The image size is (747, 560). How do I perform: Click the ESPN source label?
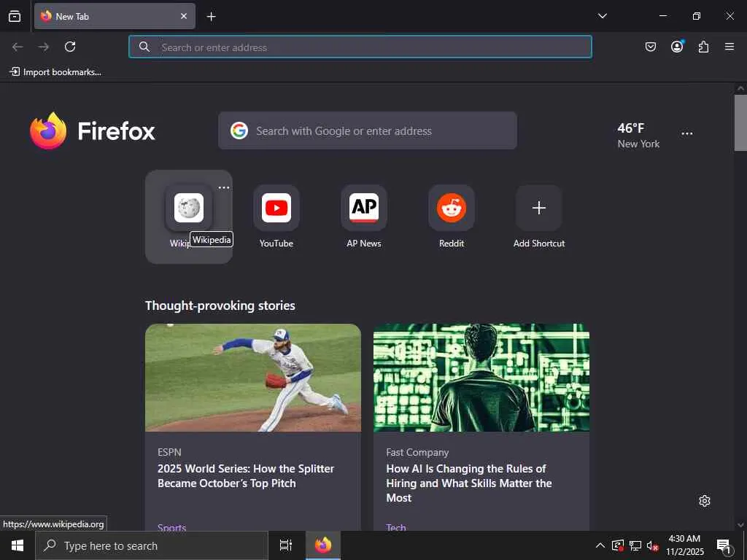click(x=169, y=452)
